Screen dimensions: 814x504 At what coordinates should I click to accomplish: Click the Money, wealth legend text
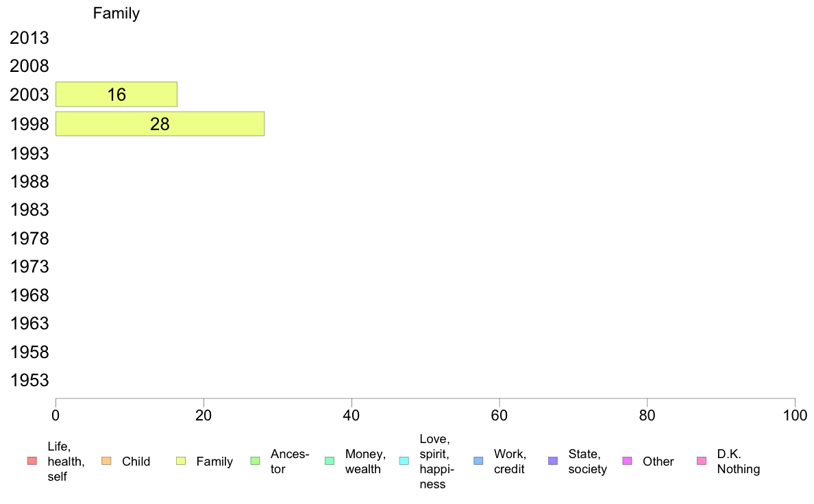365,462
